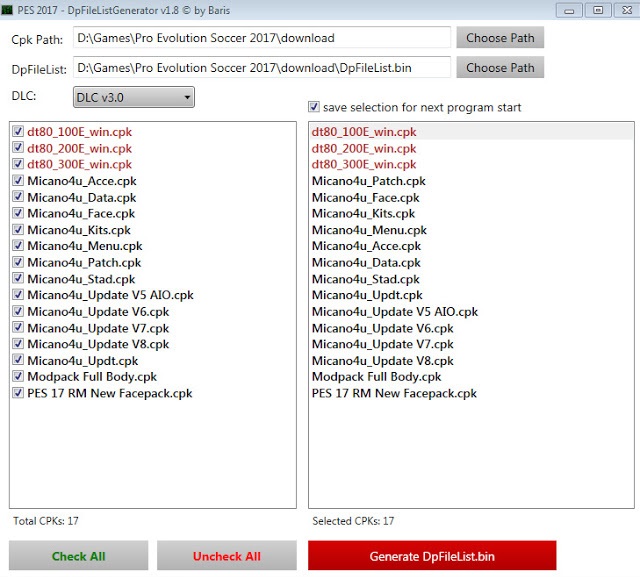Click Generate DpFileList.bin button
The image size is (640, 577).
click(x=432, y=556)
